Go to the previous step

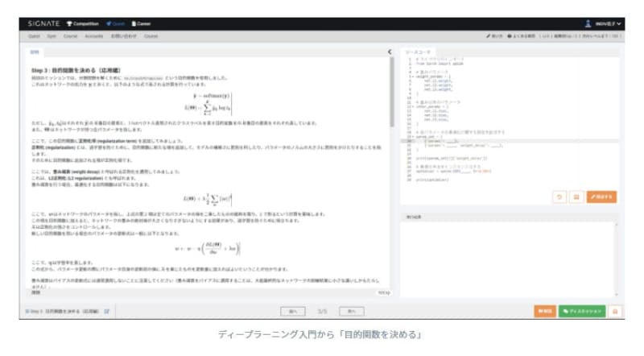coord(292,310)
